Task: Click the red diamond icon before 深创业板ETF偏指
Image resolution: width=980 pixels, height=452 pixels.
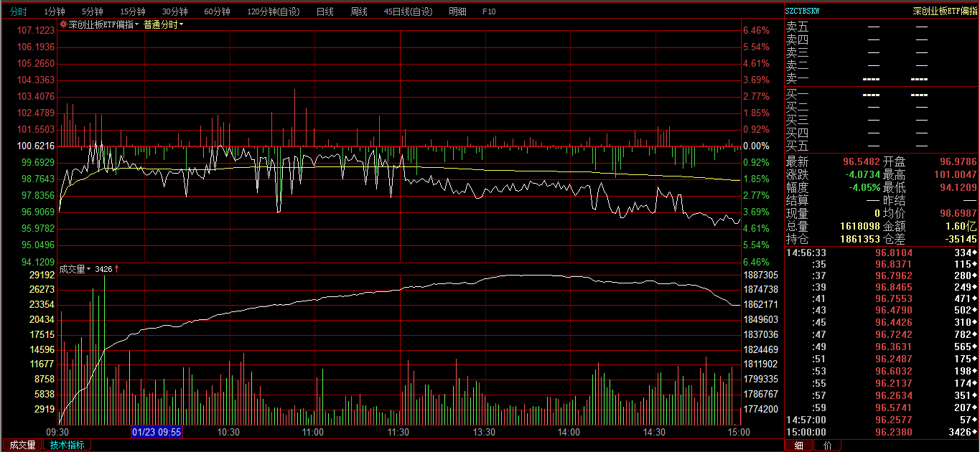Action: pos(64,24)
